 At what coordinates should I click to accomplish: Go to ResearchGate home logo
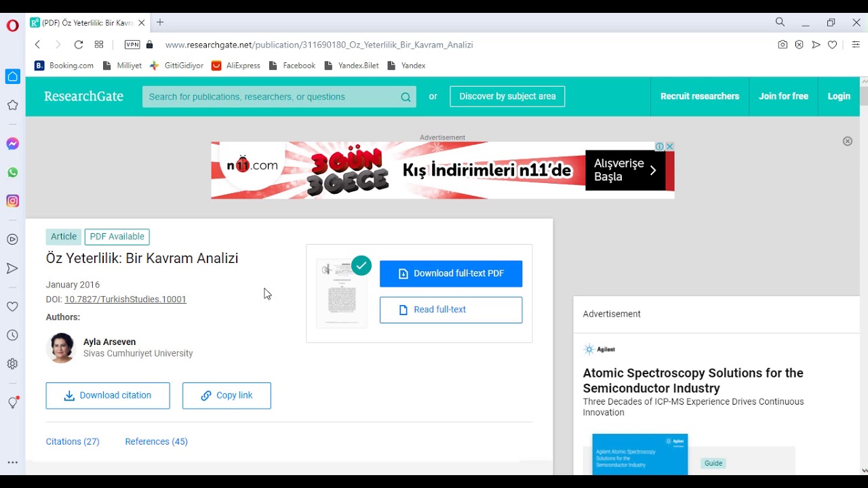[83, 96]
